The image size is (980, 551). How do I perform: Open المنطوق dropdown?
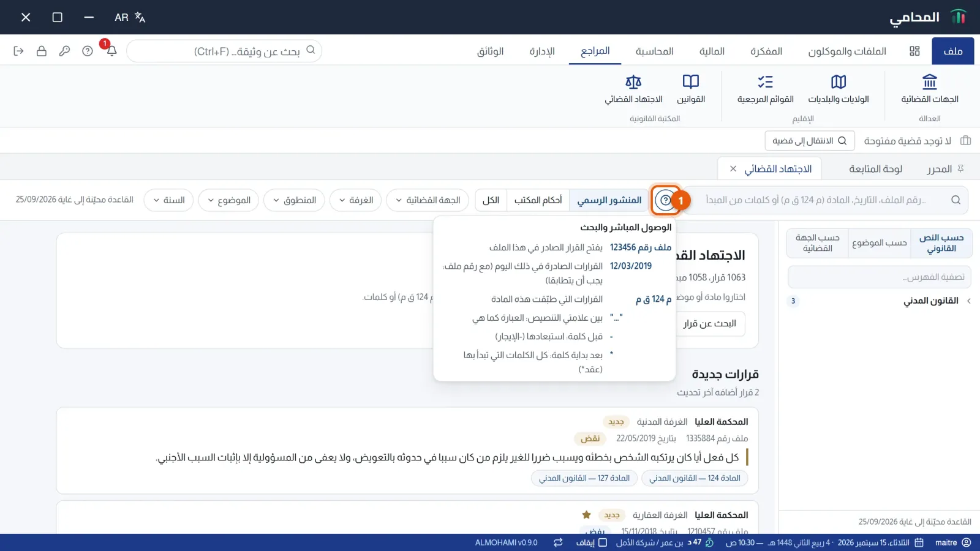tap(294, 200)
